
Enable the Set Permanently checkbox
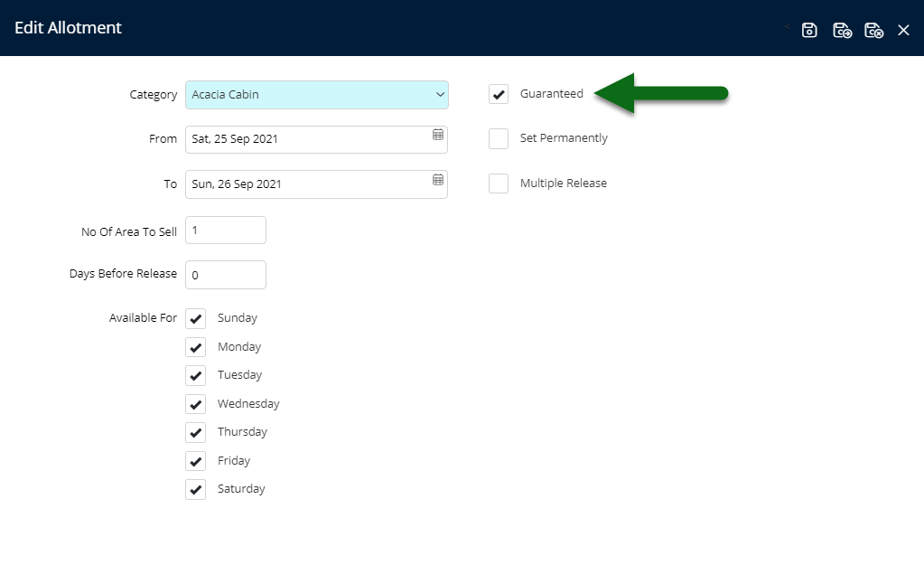[x=499, y=138]
